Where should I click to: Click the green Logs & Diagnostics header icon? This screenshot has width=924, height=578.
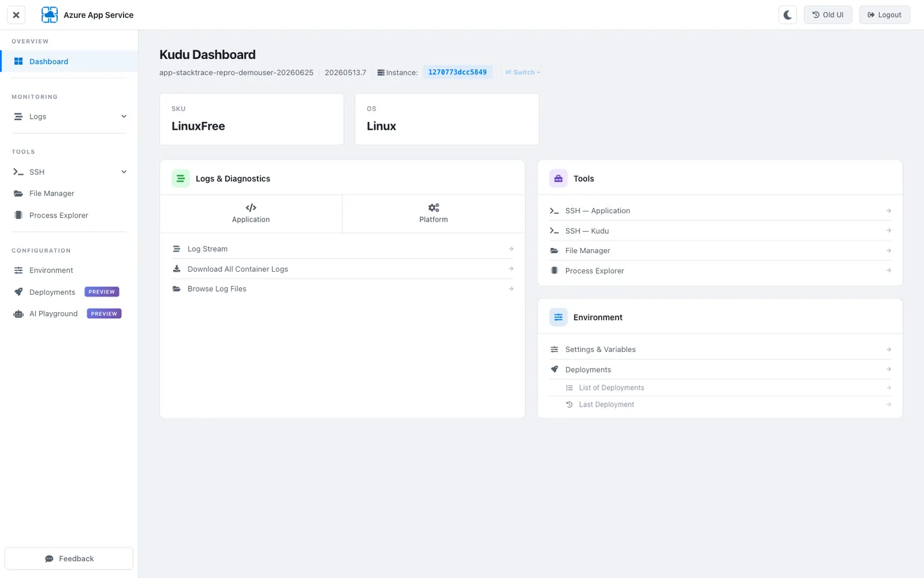coord(180,179)
